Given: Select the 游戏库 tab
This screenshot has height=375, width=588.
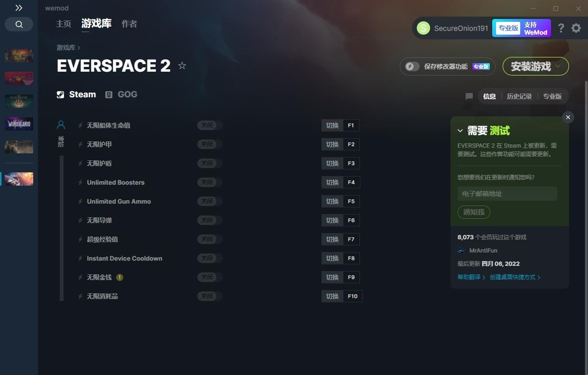Looking at the screenshot, I should click(x=96, y=24).
